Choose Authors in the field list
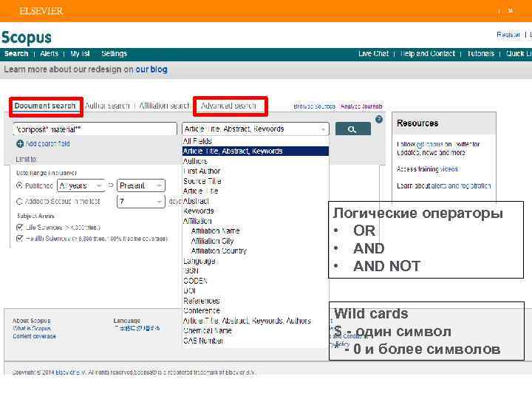532x399 pixels. tap(195, 161)
